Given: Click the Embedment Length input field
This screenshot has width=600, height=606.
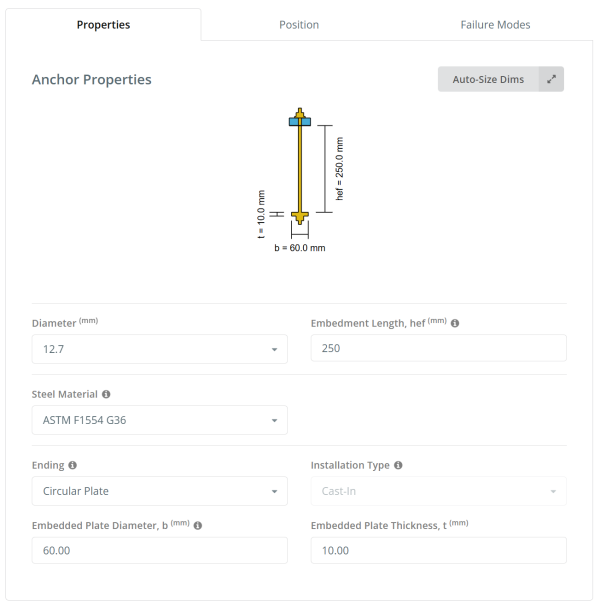Looking at the screenshot, I should 438,348.
